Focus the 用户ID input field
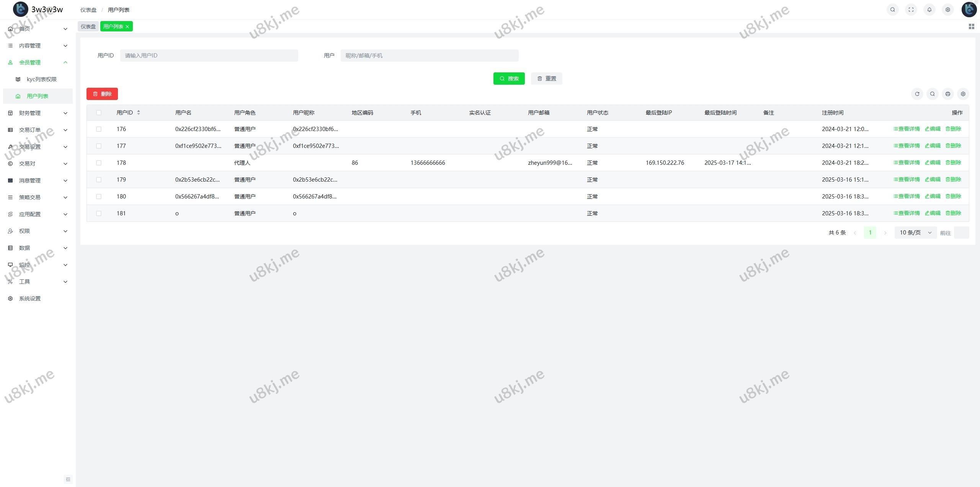Image resolution: width=980 pixels, height=487 pixels. click(x=209, y=56)
